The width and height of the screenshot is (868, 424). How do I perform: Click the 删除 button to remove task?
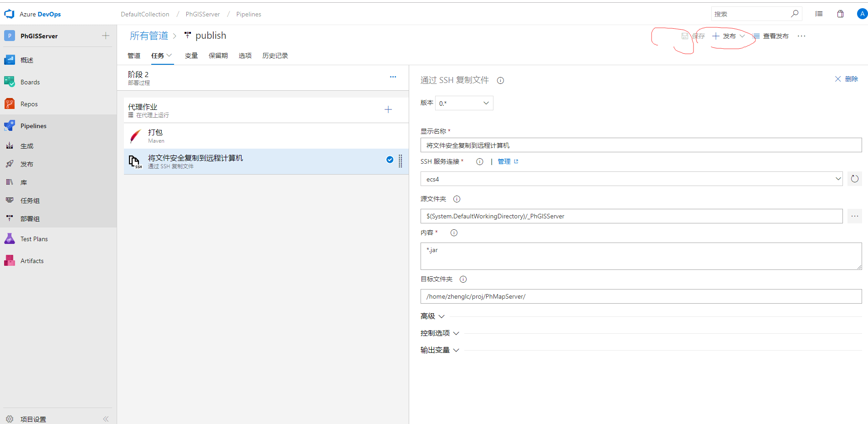846,79
